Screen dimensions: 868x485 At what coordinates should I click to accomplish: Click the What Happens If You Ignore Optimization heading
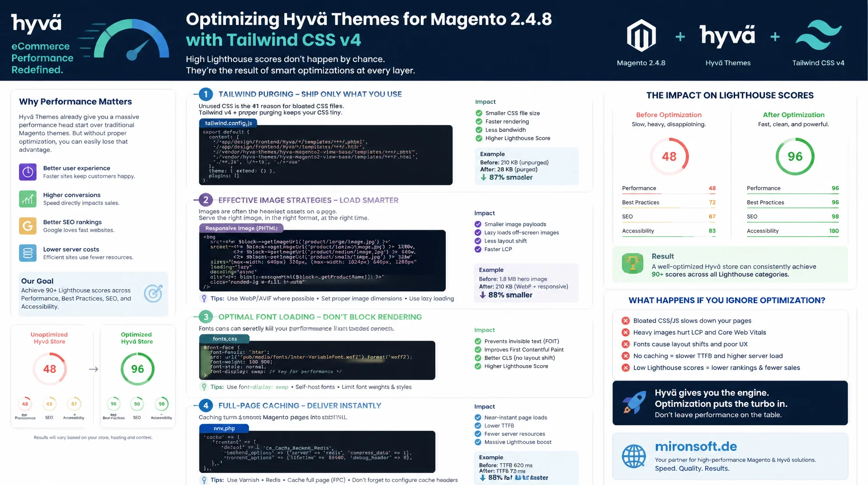727,300
